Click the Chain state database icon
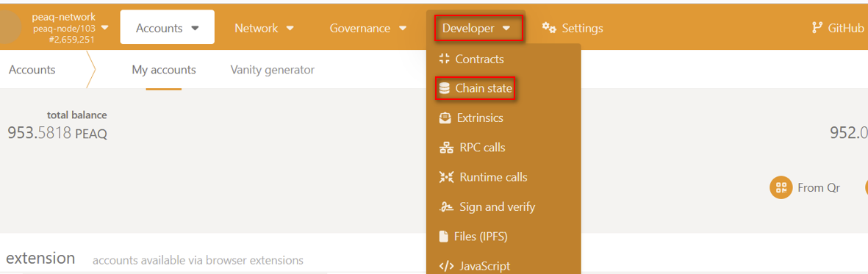 (x=444, y=88)
